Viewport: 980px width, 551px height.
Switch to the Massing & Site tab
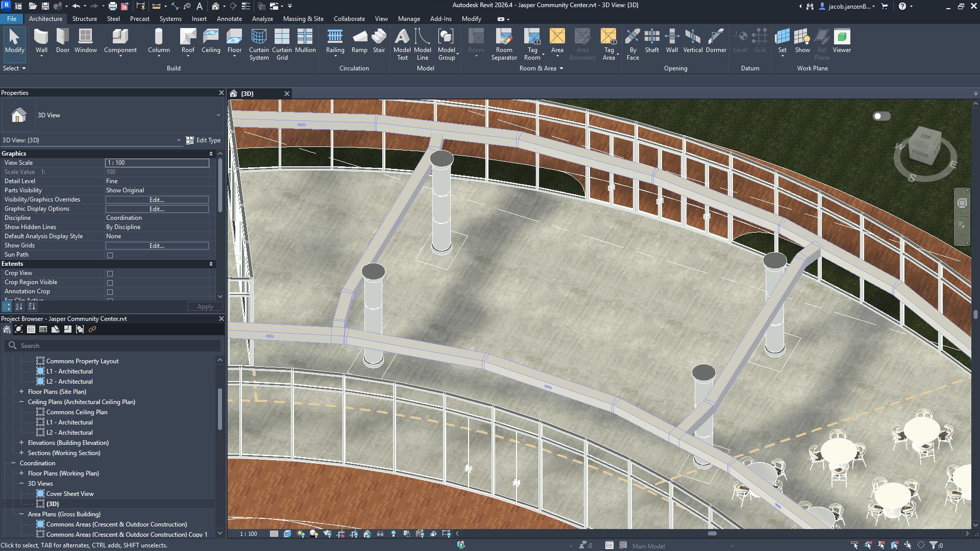click(x=303, y=19)
